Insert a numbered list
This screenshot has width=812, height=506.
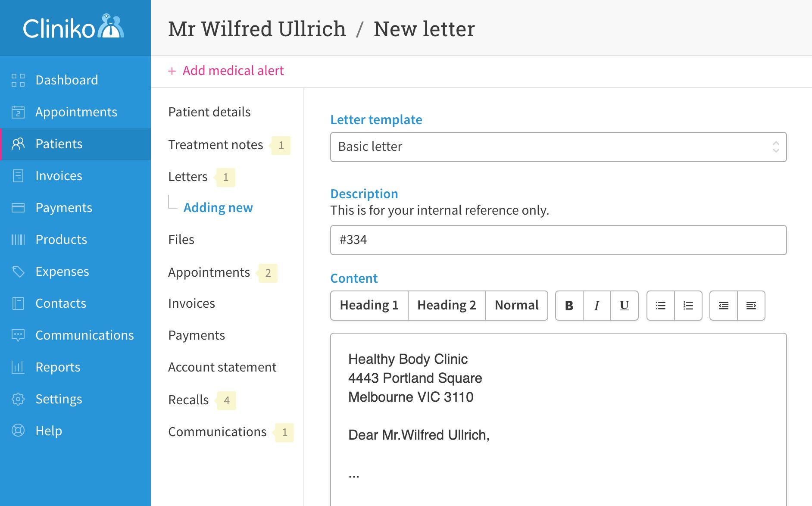(x=688, y=306)
